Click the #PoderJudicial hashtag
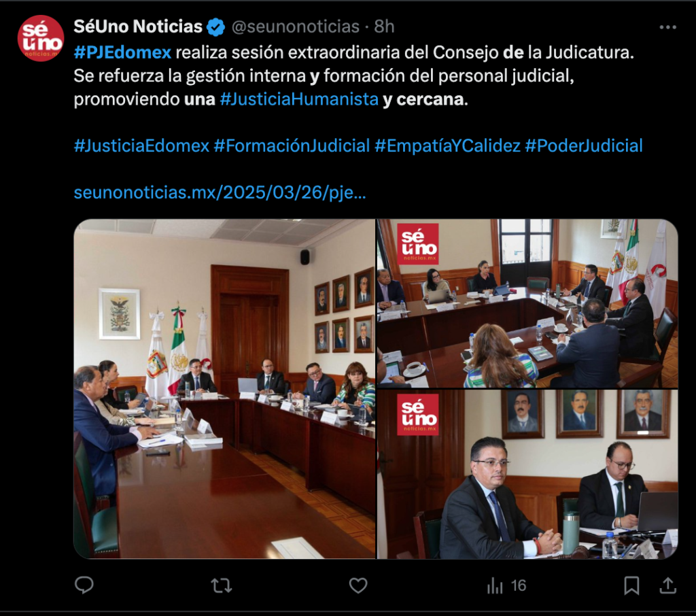 584,146
